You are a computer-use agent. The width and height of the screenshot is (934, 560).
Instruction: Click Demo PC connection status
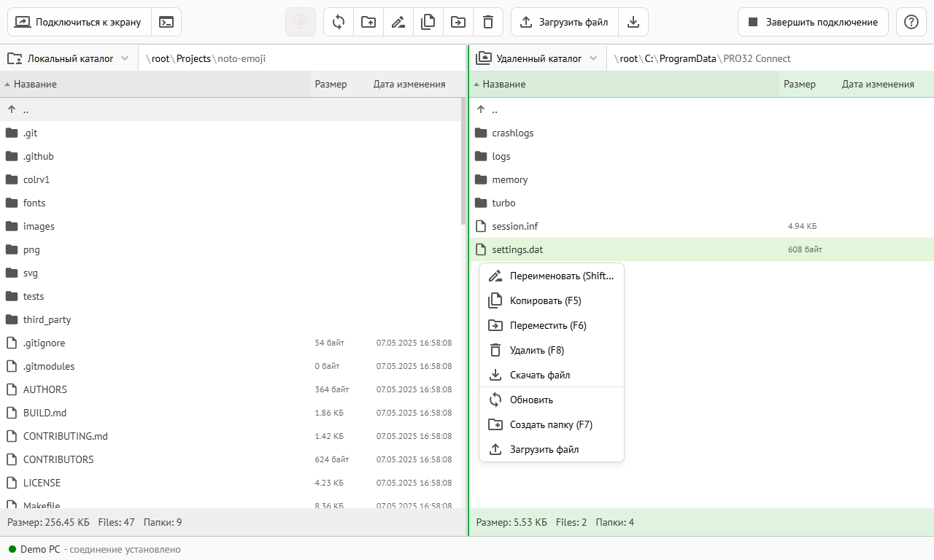point(95,549)
